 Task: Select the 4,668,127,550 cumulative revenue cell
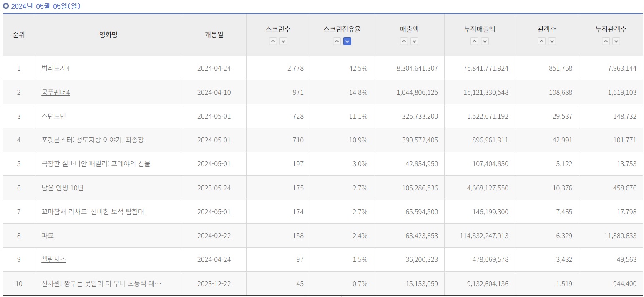tap(480, 188)
